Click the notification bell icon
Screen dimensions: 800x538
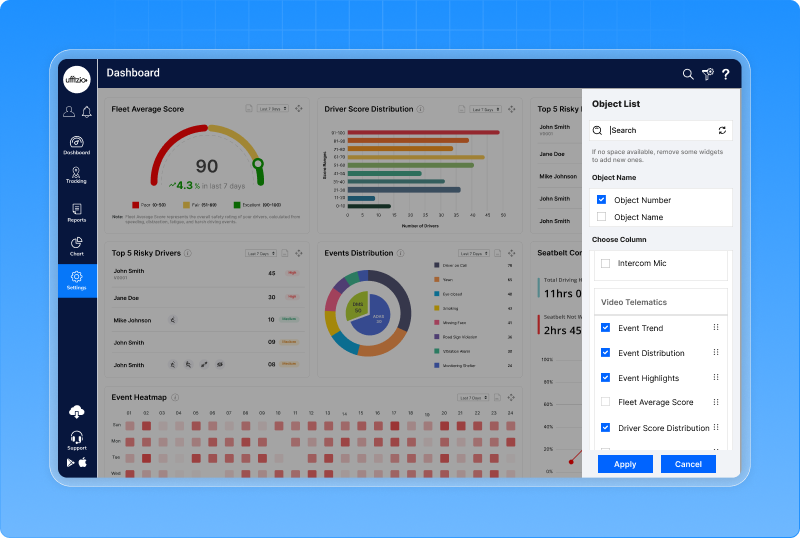click(x=87, y=112)
